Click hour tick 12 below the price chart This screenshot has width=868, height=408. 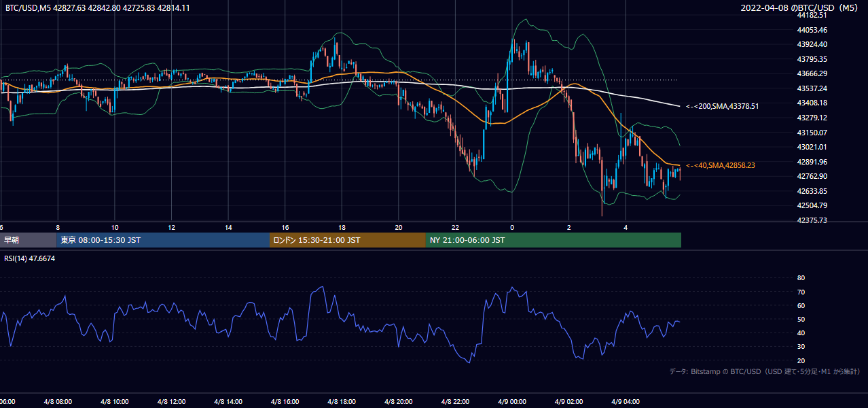pos(171,228)
